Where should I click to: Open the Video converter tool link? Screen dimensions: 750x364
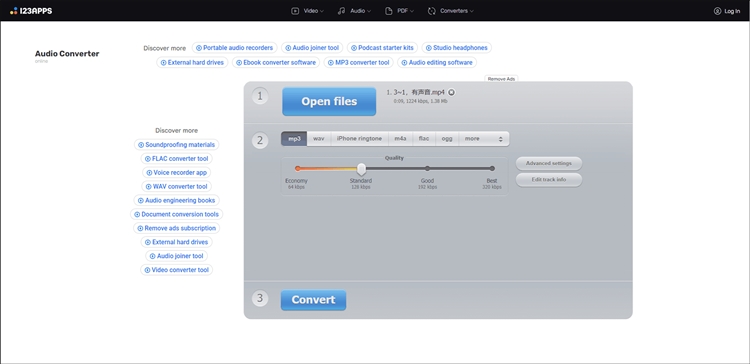[176, 270]
